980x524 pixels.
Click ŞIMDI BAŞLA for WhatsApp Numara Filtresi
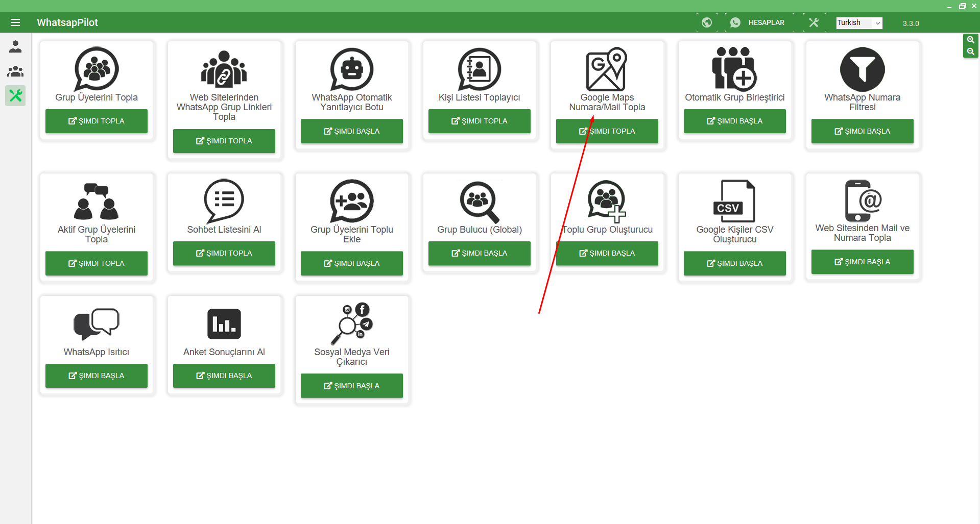863,131
